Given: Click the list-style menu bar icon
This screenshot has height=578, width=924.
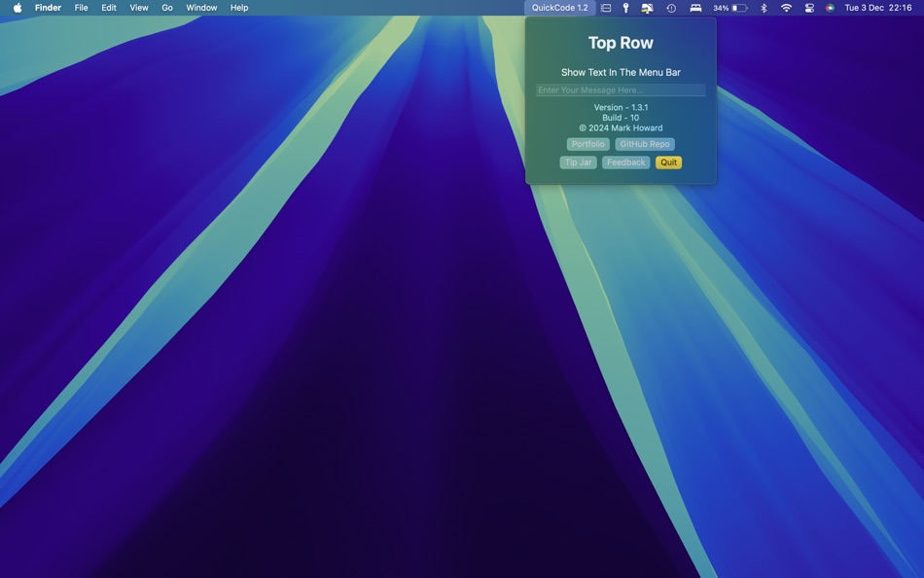Looking at the screenshot, I should pyautogui.click(x=606, y=8).
